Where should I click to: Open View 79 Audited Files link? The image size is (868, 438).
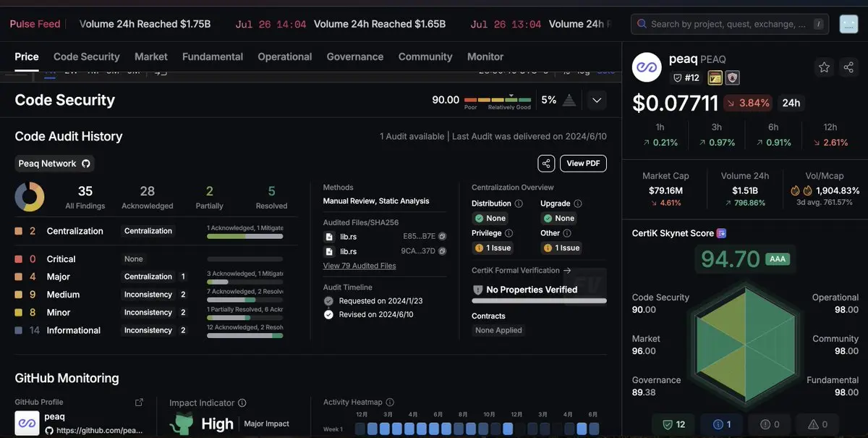pyautogui.click(x=359, y=266)
